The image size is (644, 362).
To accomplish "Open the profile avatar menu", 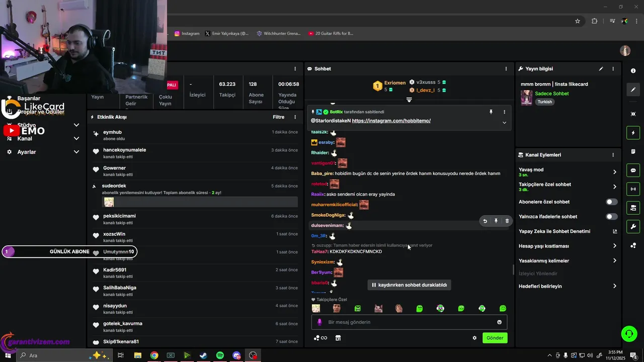I will 625,51.
